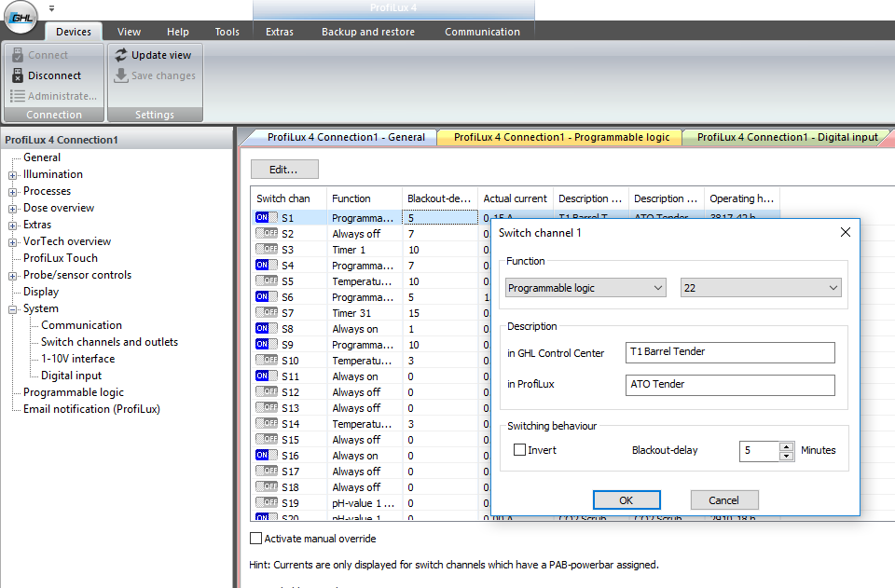The height and width of the screenshot is (588, 895).
Task: Click the Blackout-delay minutes field
Action: [759, 451]
